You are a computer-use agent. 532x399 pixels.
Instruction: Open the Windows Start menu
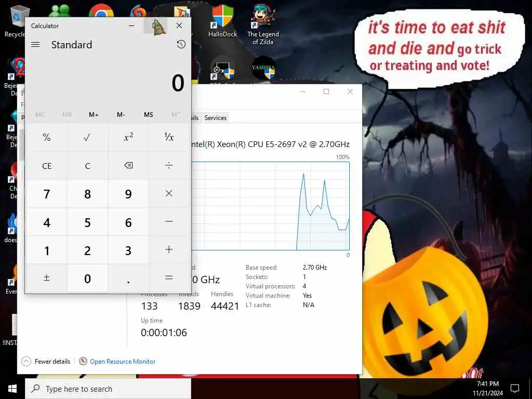click(x=12, y=389)
